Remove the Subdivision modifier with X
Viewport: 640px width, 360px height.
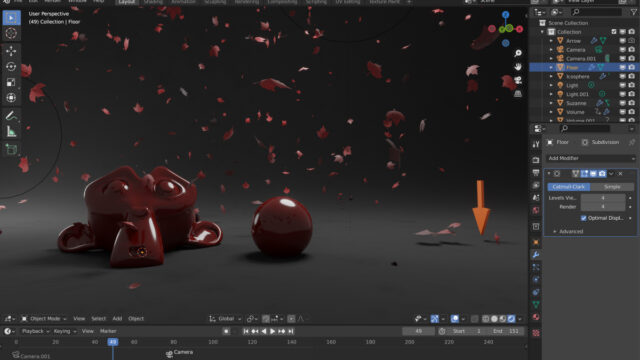620,174
